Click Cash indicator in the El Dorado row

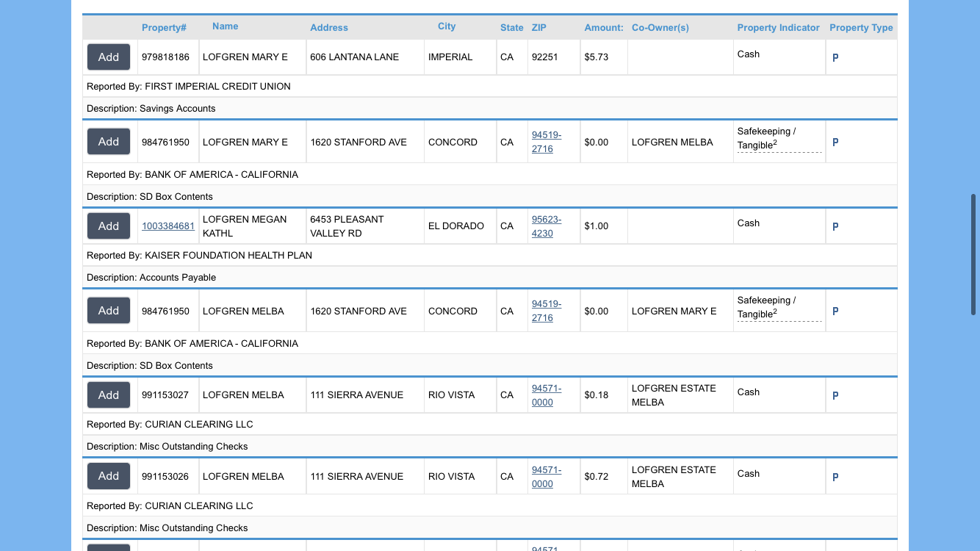[749, 223]
